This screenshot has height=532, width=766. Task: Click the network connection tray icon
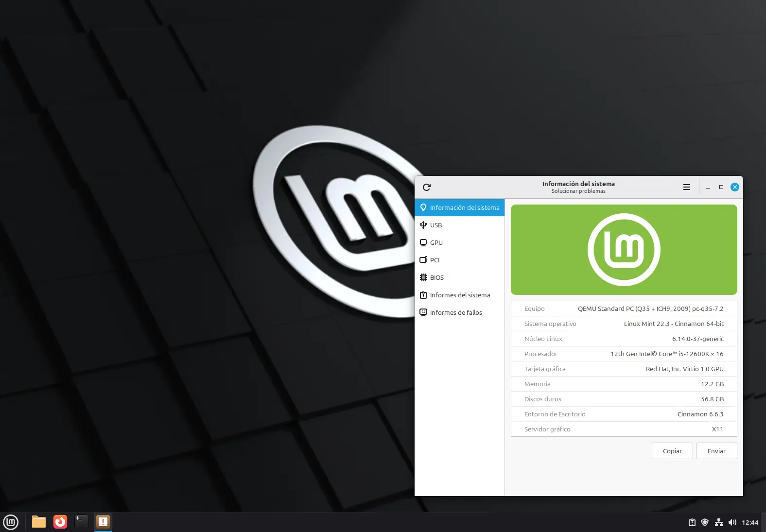click(x=718, y=523)
